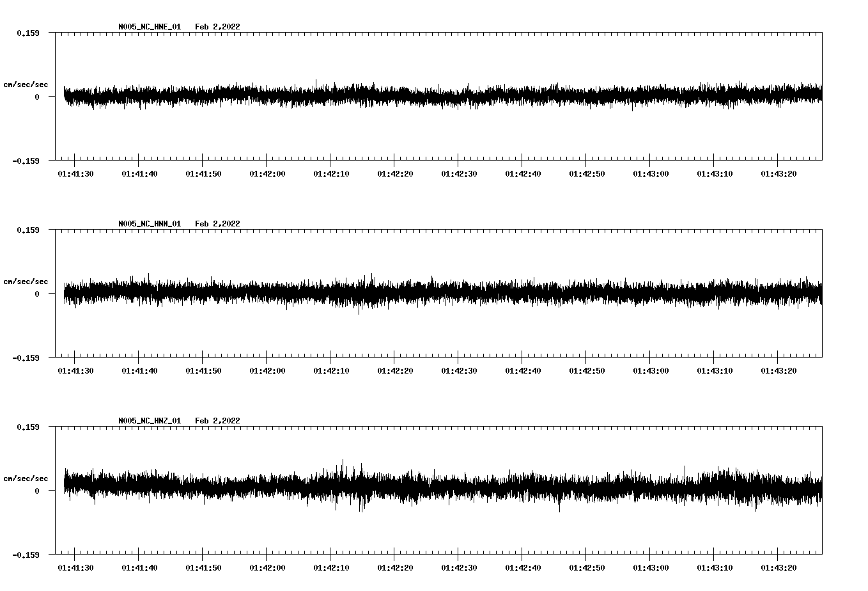Click 01:42:00 below the HNZ vertical plot
The height and width of the screenshot is (591, 868).
tap(267, 568)
